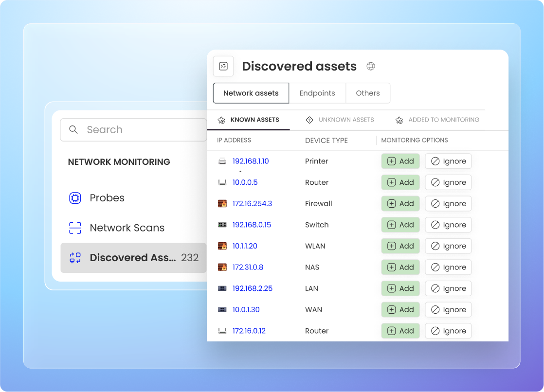The width and height of the screenshot is (544, 392).
Task: Select Discovered Assets in the sidebar
Action: pyautogui.click(x=133, y=258)
